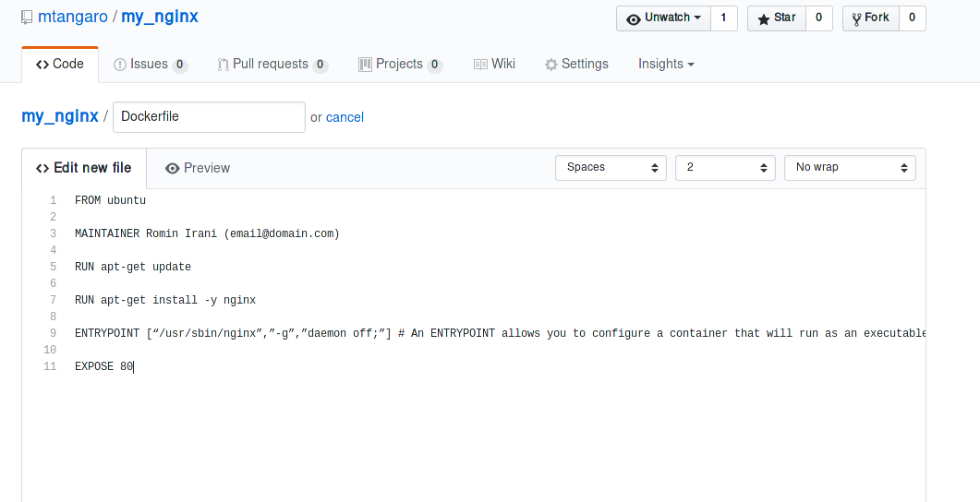Click line number 1 in gutter

tap(54, 200)
